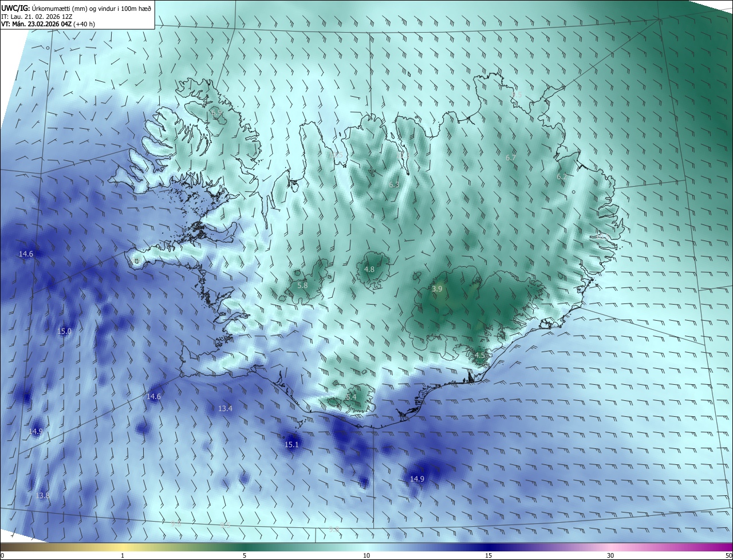Click the 4.8 value on the glacier
This screenshot has height=560, width=733.
coord(369,270)
